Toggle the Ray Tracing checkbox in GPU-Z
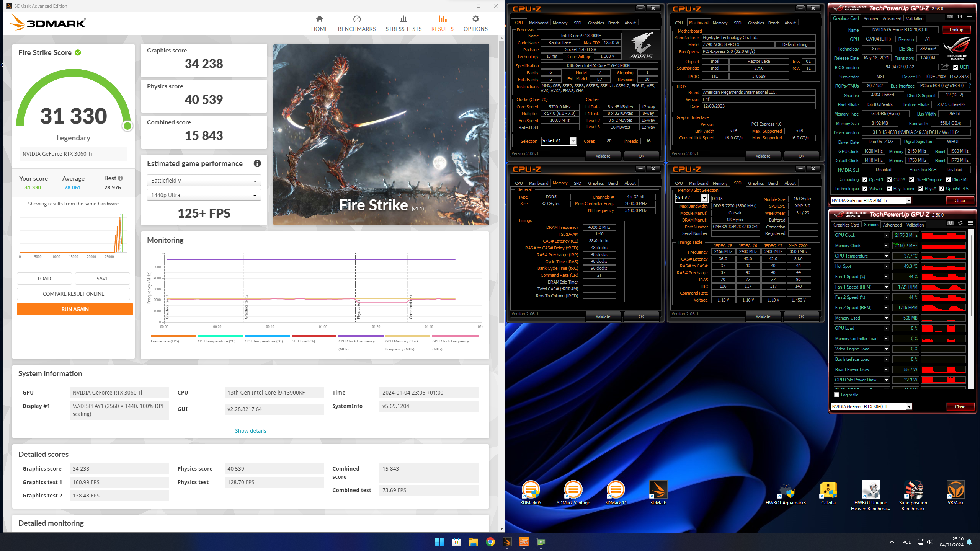Viewport: 980px width, 551px height. tap(889, 189)
